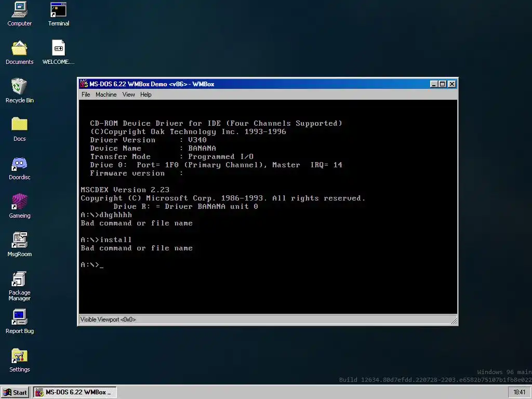The height and width of the screenshot is (399, 532).
Task: Open the Recycle Bin icon
Action: click(19, 90)
